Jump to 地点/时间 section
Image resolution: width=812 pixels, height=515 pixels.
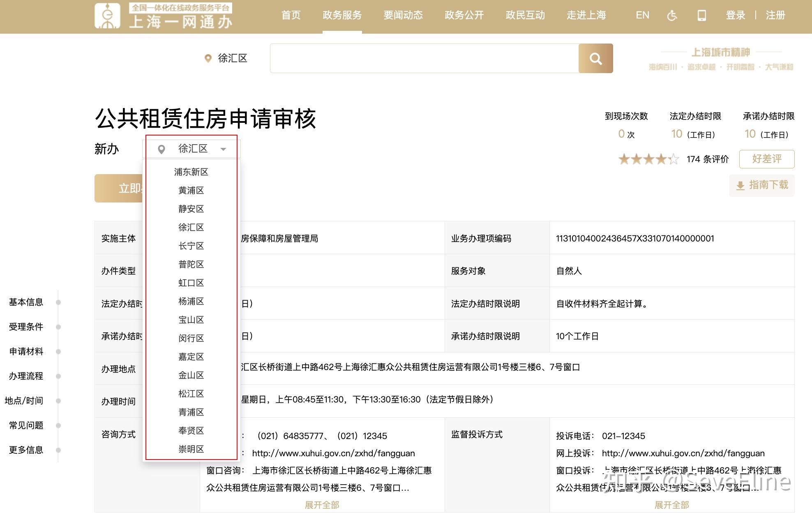tap(24, 401)
